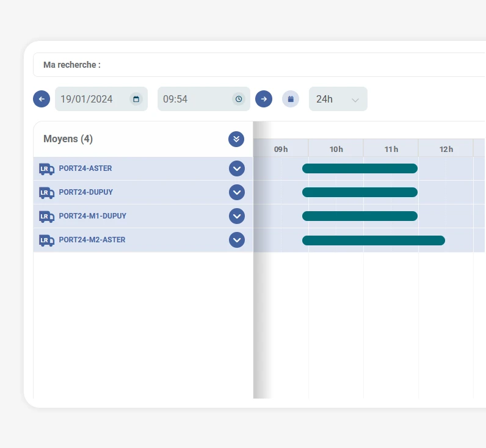Click the teal schedule bar for PORT24-M2-ASTER
486x448 pixels.
pos(374,240)
